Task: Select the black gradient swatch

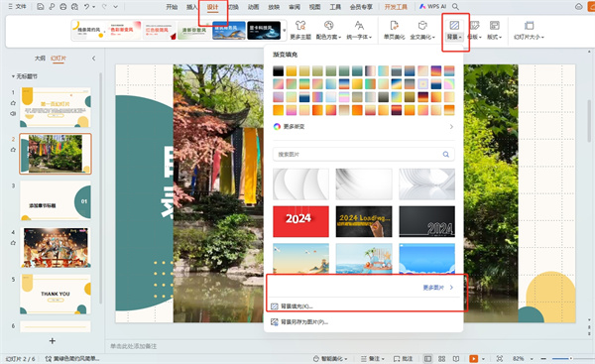Action: [x=278, y=71]
